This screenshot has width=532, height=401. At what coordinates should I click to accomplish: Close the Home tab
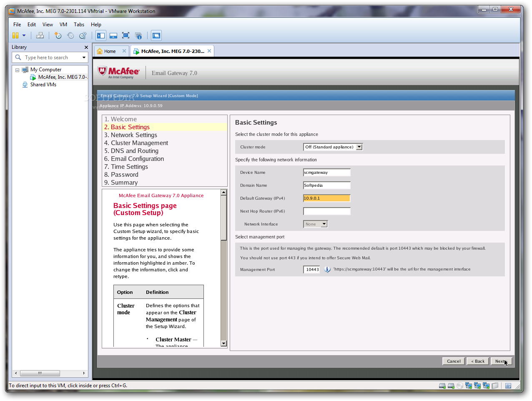tap(124, 51)
